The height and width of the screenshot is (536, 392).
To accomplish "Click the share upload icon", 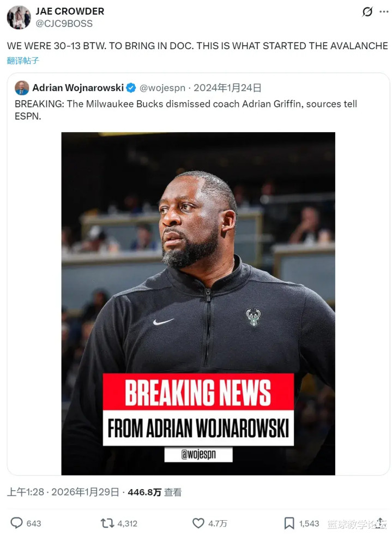I will (381, 523).
